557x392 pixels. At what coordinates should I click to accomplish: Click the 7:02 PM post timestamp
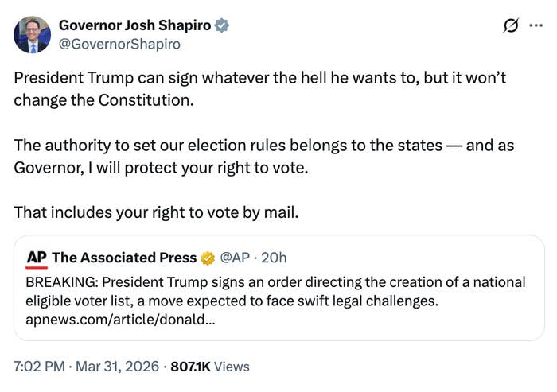(40, 367)
